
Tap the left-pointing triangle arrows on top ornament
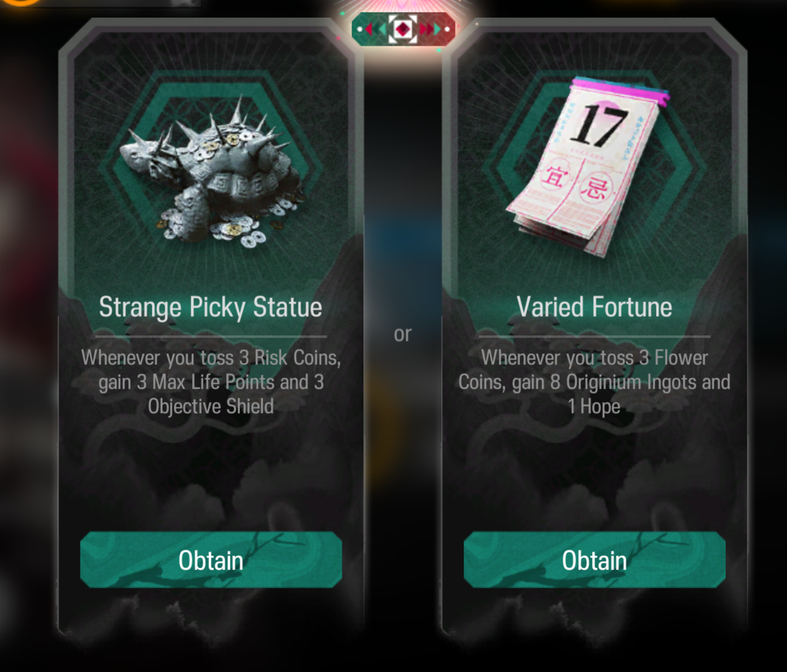[375, 29]
